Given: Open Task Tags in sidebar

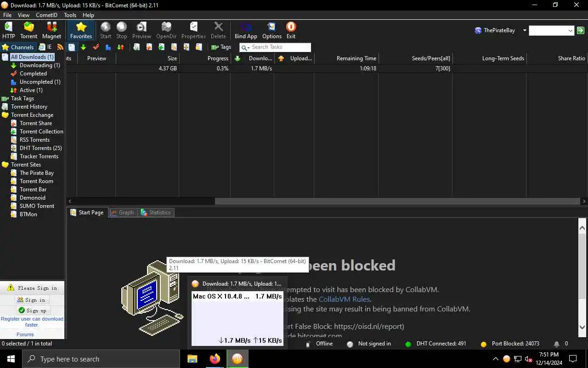Looking at the screenshot, I should (x=22, y=98).
